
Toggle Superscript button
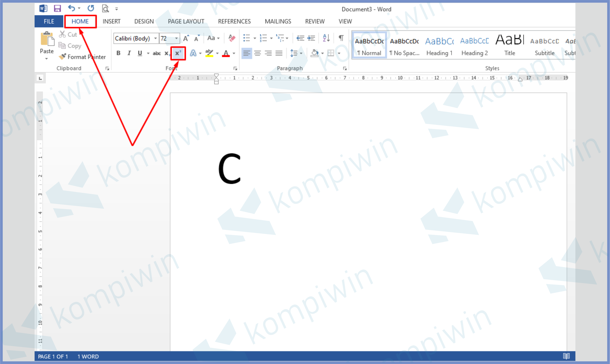click(178, 53)
